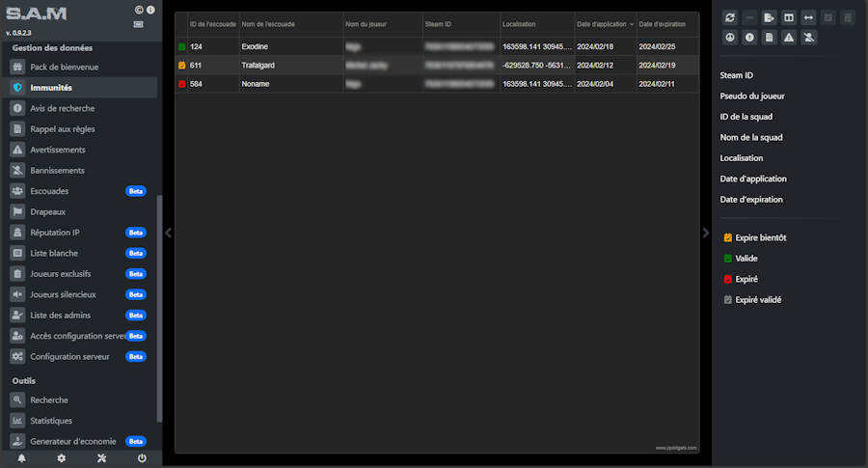Toggle the green status box for Exodine

(x=182, y=46)
